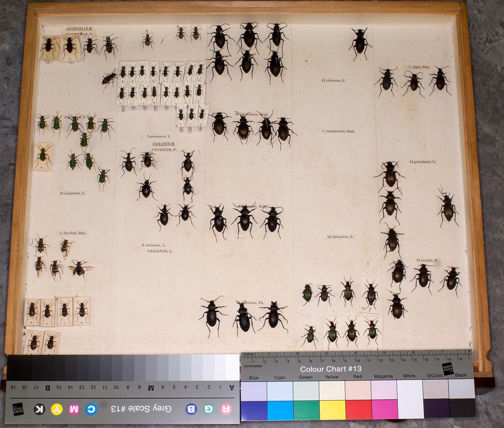The width and height of the screenshot is (504, 428).
Task: Click the 'Magenta' column label
Action: [x=383, y=376]
